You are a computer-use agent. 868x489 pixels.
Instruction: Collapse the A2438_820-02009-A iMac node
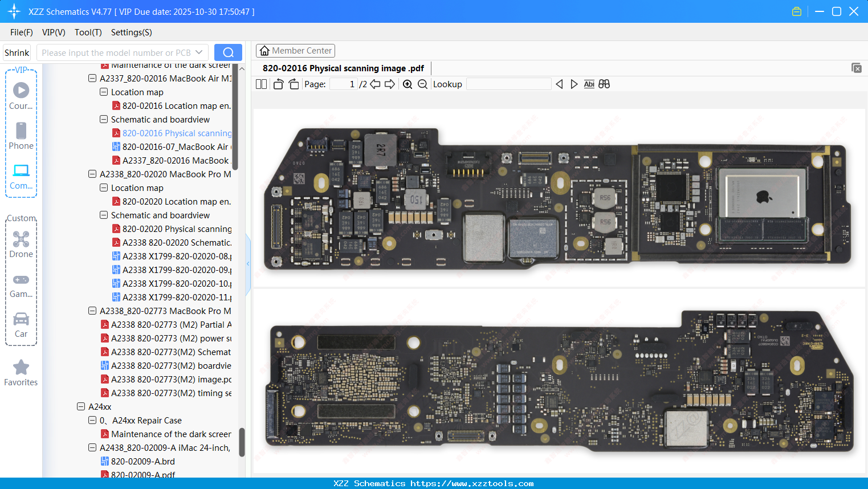point(92,447)
